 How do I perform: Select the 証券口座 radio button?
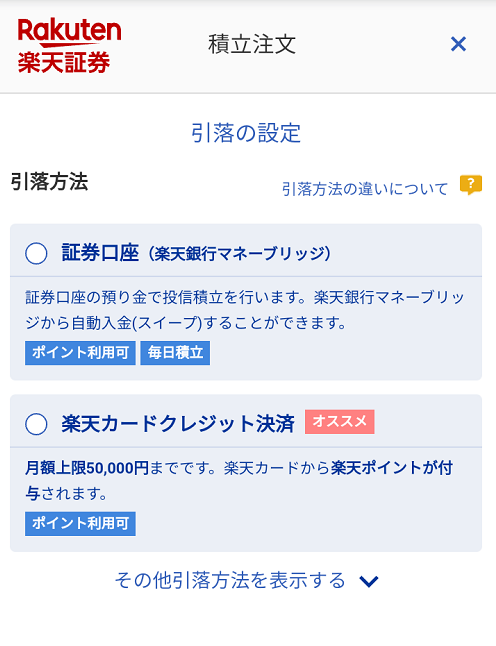pyautogui.click(x=36, y=253)
